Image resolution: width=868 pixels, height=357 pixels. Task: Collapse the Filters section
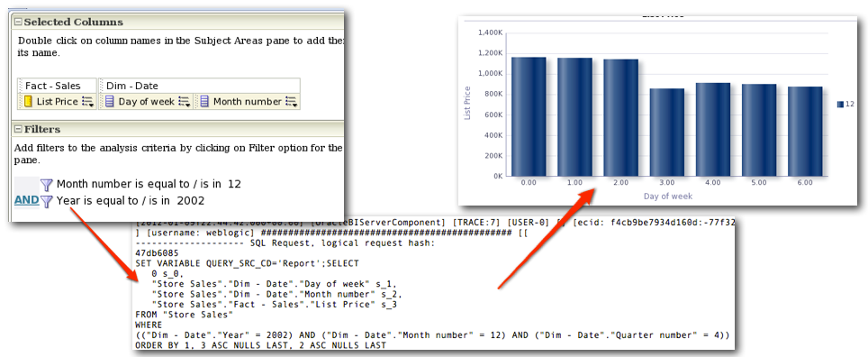pos(18,129)
